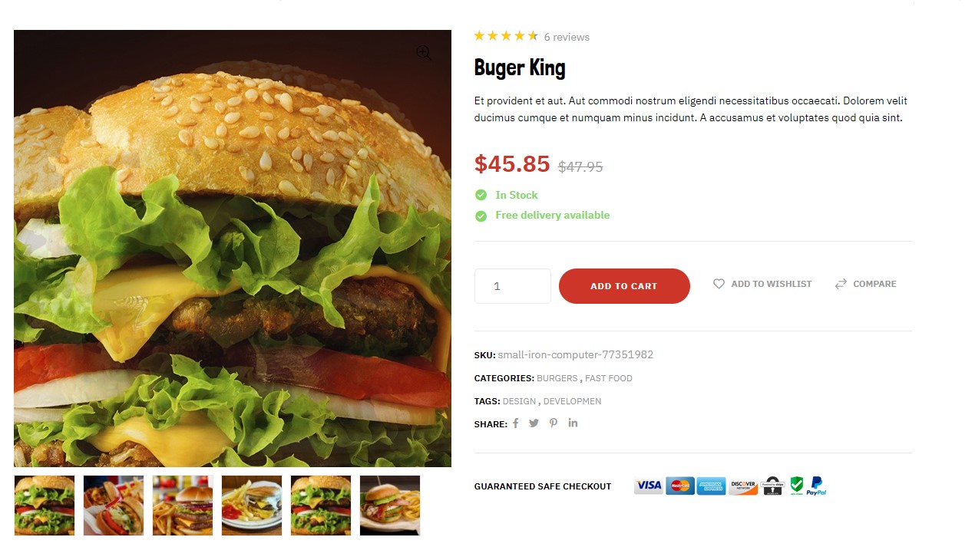
Task: Add the Buger King to cart
Action: point(624,286)
